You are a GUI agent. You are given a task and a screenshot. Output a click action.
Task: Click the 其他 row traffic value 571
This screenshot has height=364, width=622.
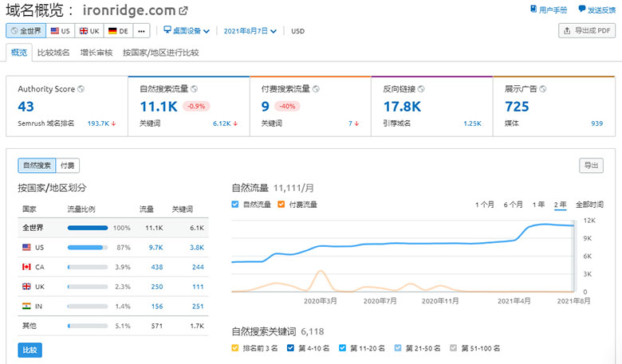coord(156,326)
